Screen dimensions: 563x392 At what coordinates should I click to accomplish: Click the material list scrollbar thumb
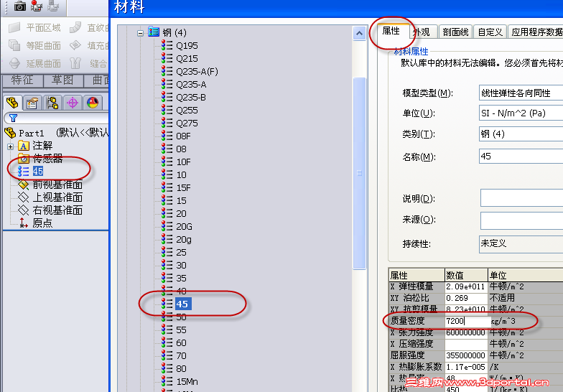pos(359,173)
